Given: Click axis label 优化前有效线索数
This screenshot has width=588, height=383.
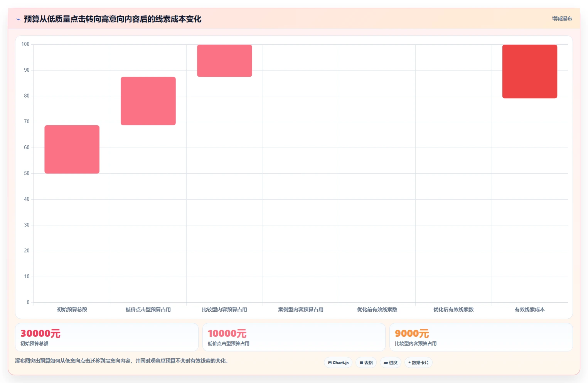Looking at the screenshot, I should click(x=377, y=309).
